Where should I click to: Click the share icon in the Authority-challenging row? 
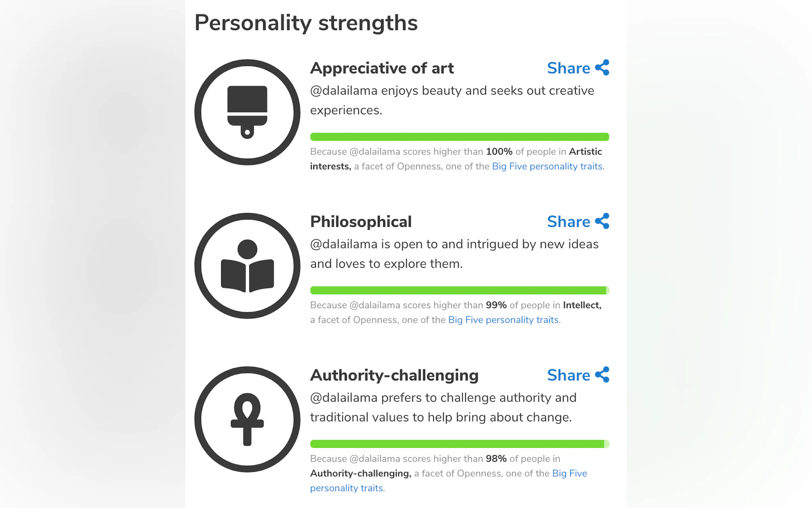(602, 375)
